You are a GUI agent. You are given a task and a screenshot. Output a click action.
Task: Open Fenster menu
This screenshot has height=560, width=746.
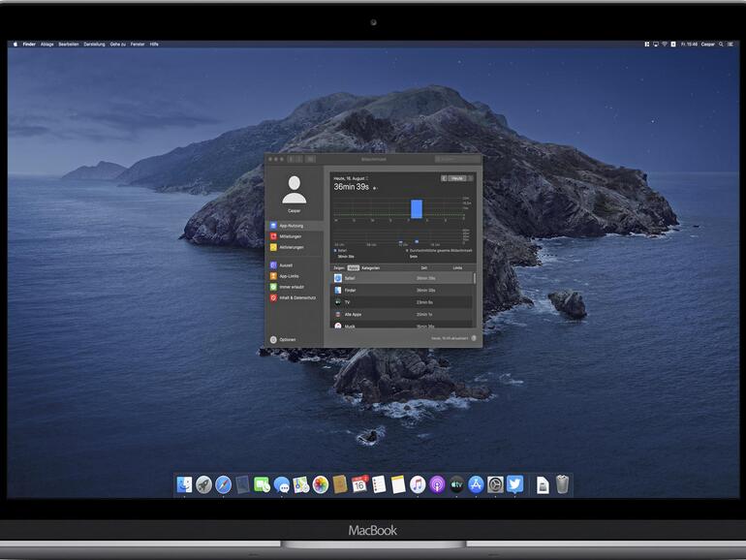pyautogui.click(x=138, y=44)
